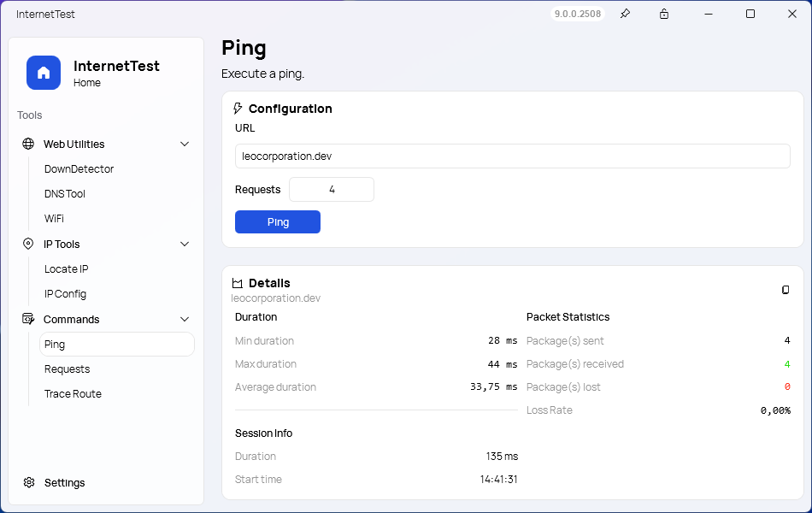Maximize the InternetTest window

pyautogui.click(x=750, y=14)
